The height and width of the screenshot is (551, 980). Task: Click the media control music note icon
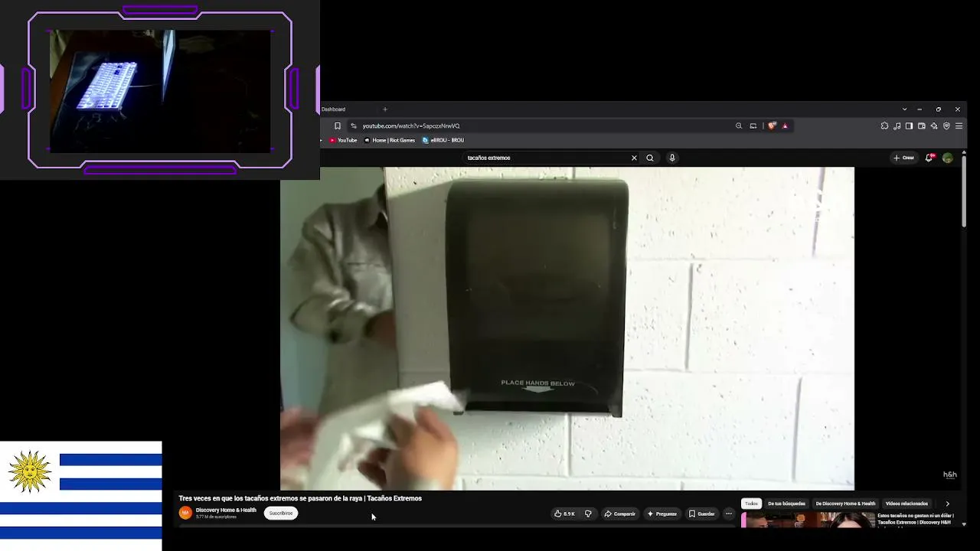[x=897, y=126]
